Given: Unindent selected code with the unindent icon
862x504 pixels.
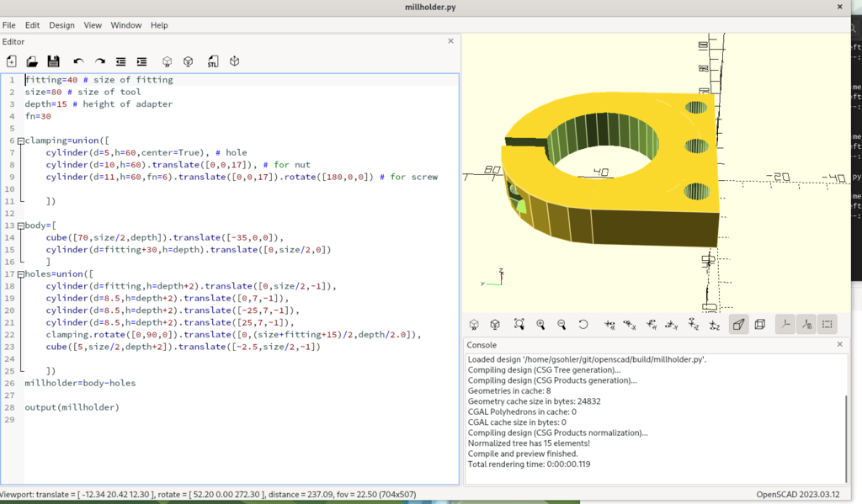Looking at the screenshot, I should (x=120, y=61).
